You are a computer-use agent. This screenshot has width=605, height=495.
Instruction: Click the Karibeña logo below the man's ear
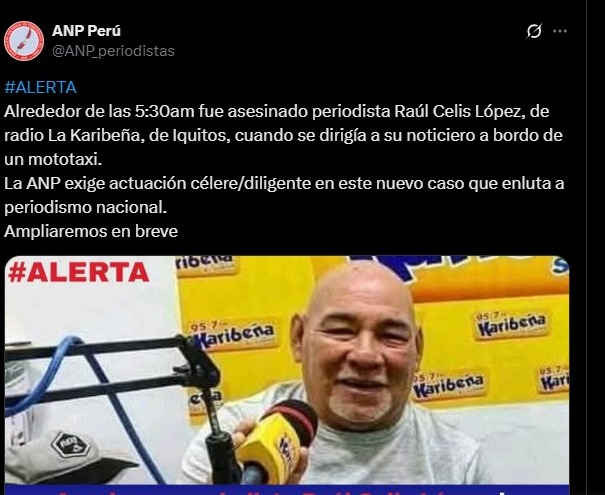[x=448, y=385]
